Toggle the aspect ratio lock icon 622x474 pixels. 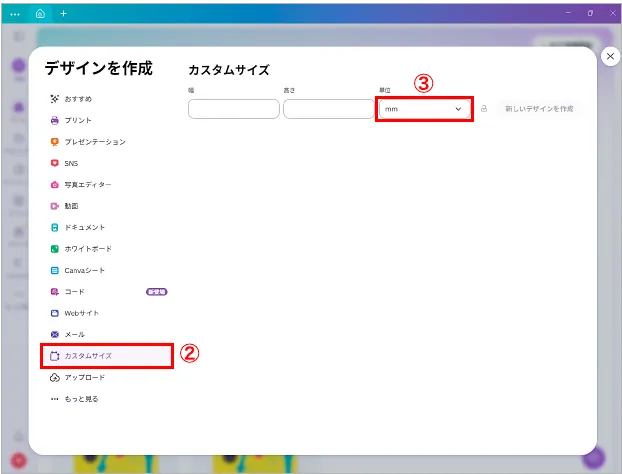point(484,108)
